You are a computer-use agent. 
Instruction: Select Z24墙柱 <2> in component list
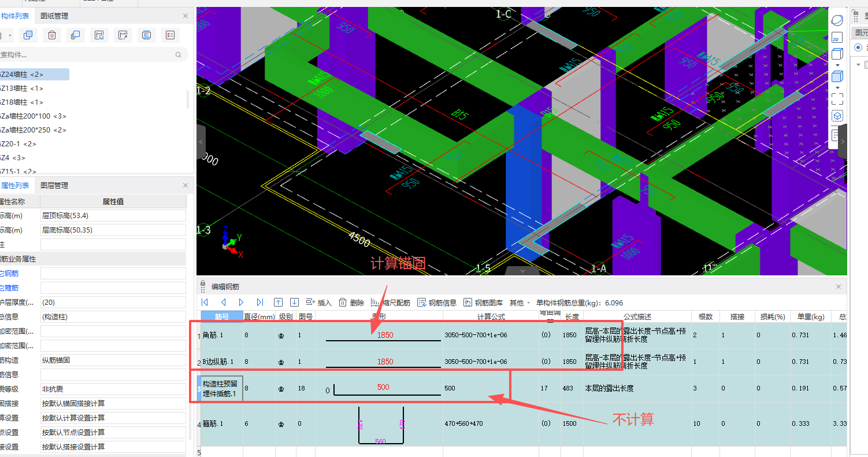tap(35, 74)
